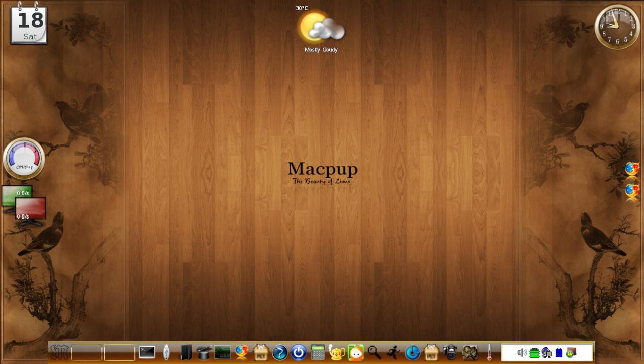Click the CPU usage gauge widget

click(x=24, y=159)
